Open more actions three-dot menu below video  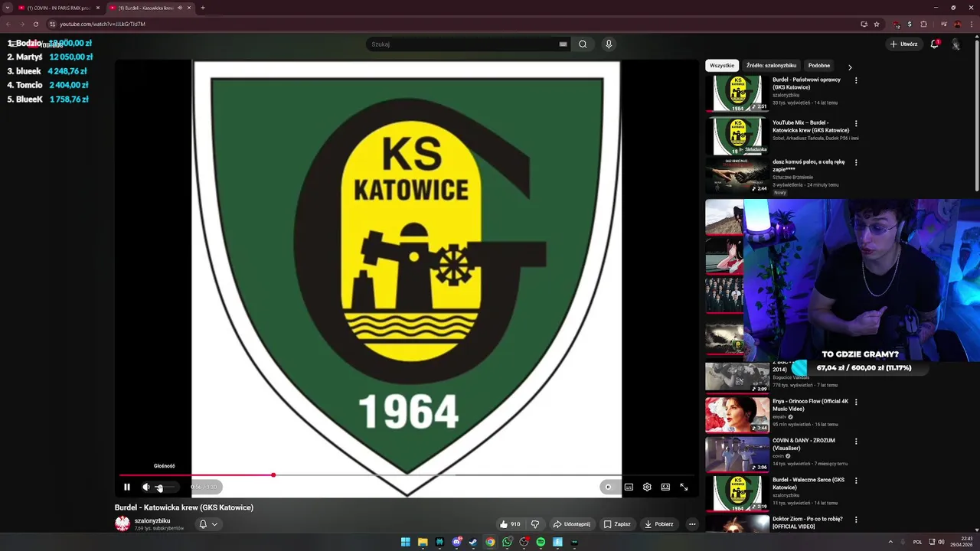pos(692,524)
